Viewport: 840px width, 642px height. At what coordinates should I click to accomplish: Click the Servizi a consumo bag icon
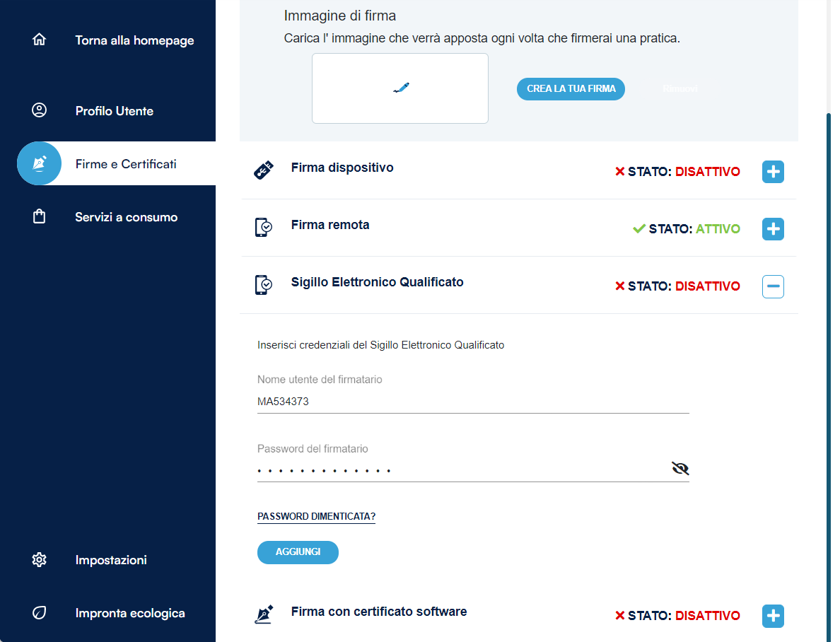tap(40, 217)
